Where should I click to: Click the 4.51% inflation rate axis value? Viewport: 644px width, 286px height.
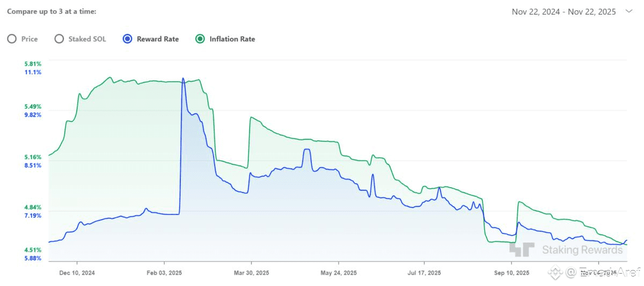pyautogui.click(x=33, y=250)
